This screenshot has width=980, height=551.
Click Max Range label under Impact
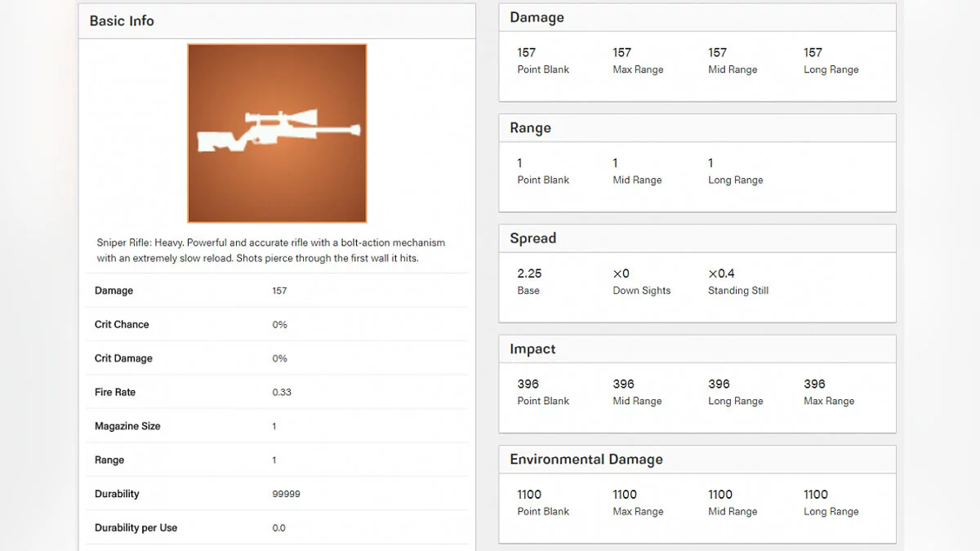(828, 402)
